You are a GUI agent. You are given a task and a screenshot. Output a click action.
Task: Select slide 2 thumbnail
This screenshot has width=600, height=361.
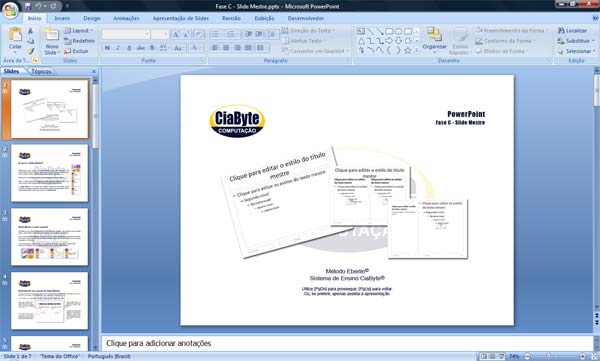pyautogui.click(x=49, y=173)
